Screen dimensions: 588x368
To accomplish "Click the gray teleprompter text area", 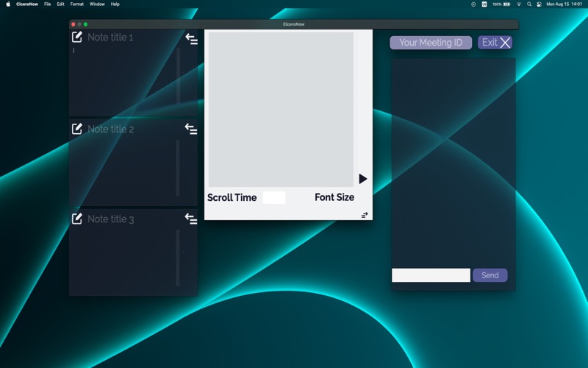I will pos(281,109).
